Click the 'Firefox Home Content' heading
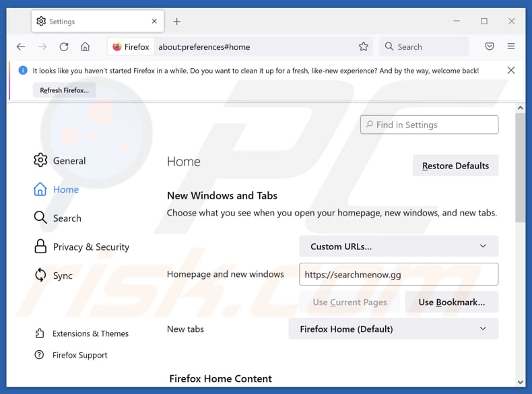Viewport: 532px width, 394px height. pyautogui.click(x=220, y=379)
